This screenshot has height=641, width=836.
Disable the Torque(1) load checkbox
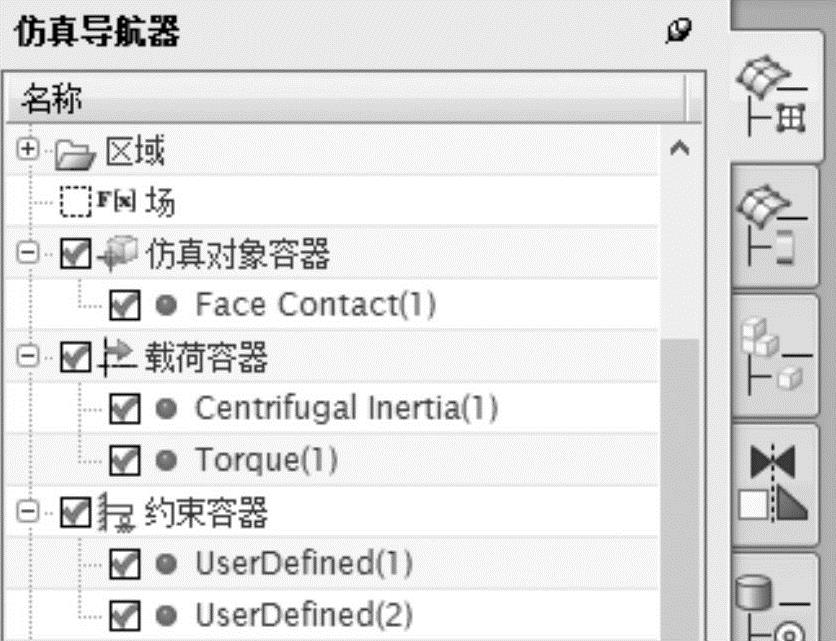pyautogui.click(x=124, y=460)
